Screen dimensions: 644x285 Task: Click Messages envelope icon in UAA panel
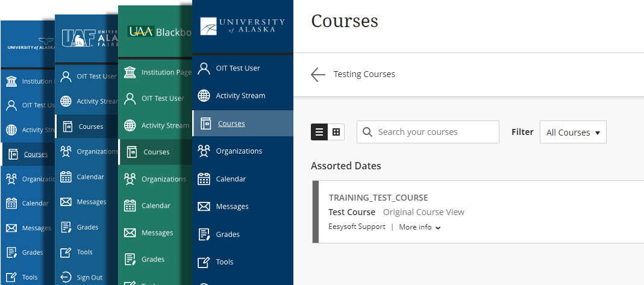point(130,233)
